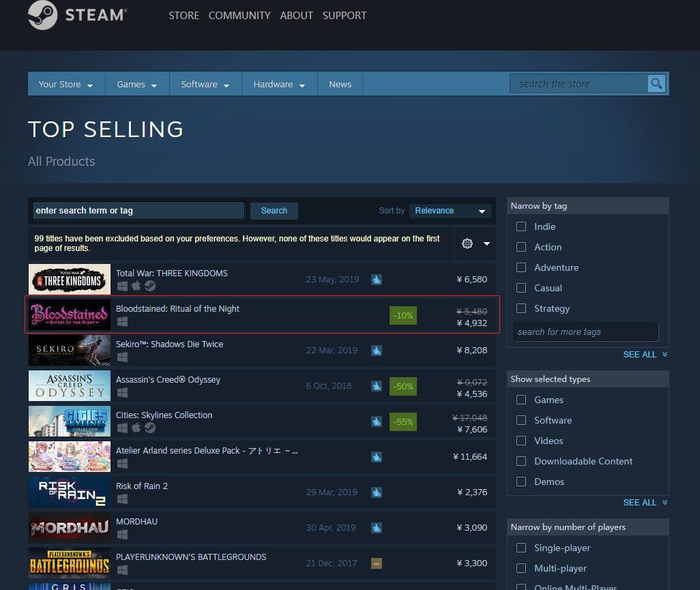Check the Videos type checkbox

[x=521, y=441]
